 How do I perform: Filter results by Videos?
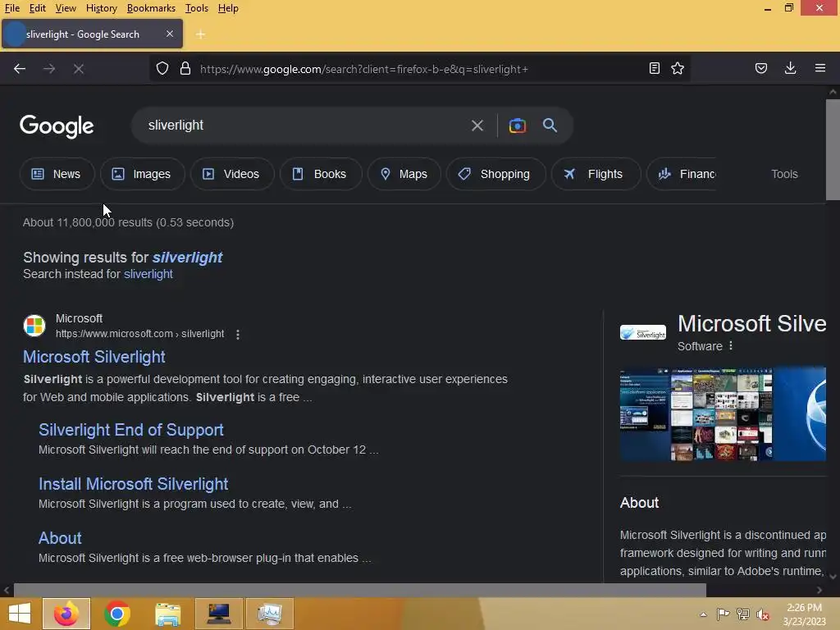[x=232, y=174]
